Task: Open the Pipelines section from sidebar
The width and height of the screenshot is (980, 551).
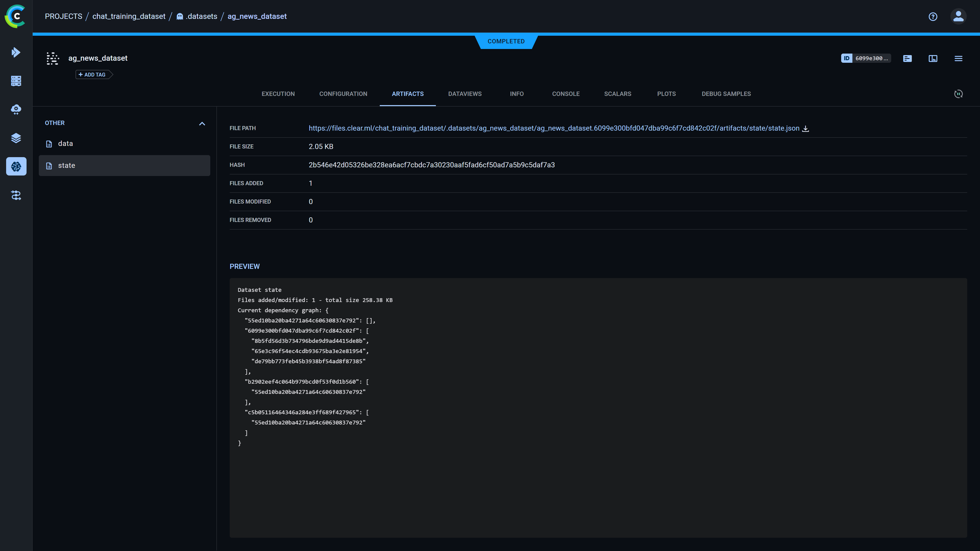Action: [x=16, y=195]
